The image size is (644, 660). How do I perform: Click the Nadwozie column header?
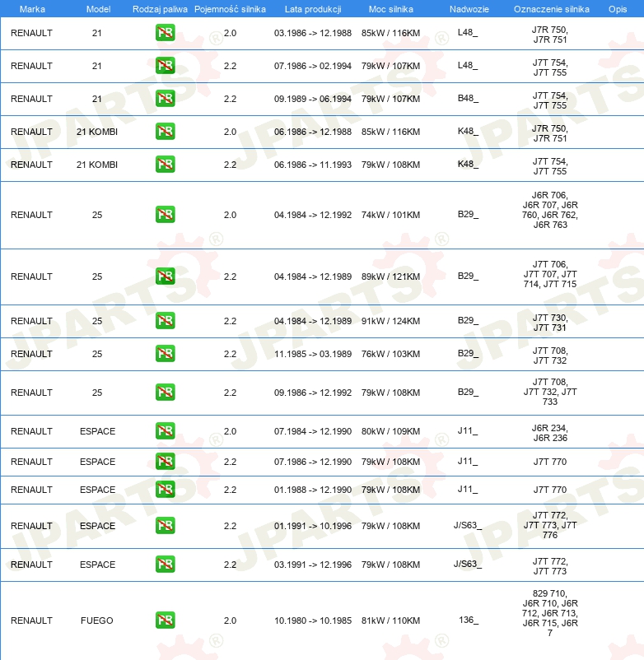(469, 9)
